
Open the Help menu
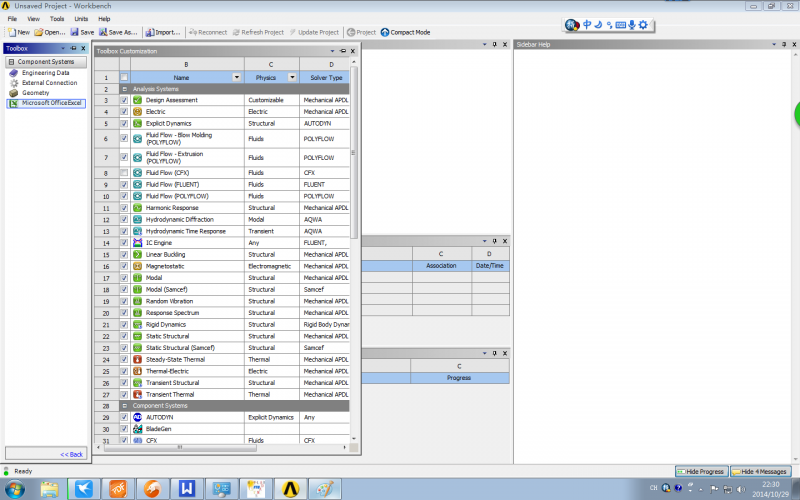[104, 19]
